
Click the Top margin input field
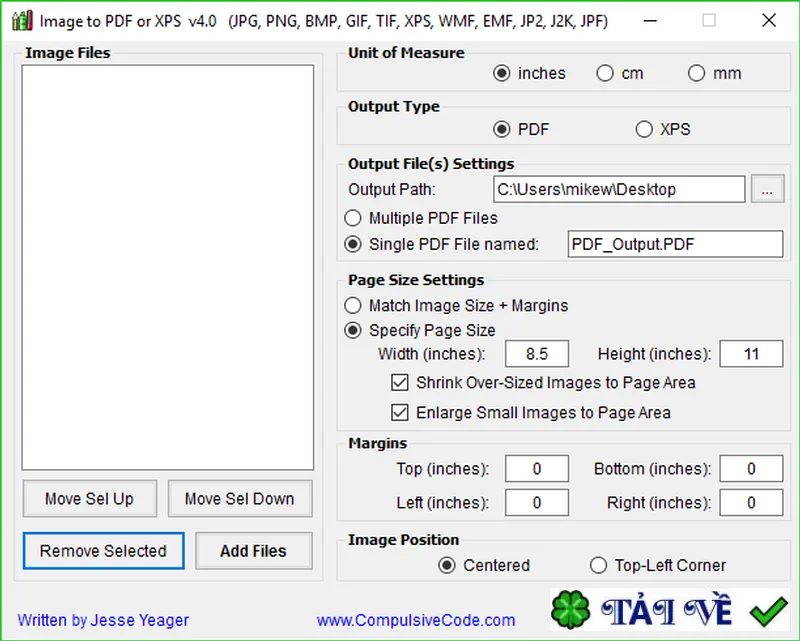537,469
